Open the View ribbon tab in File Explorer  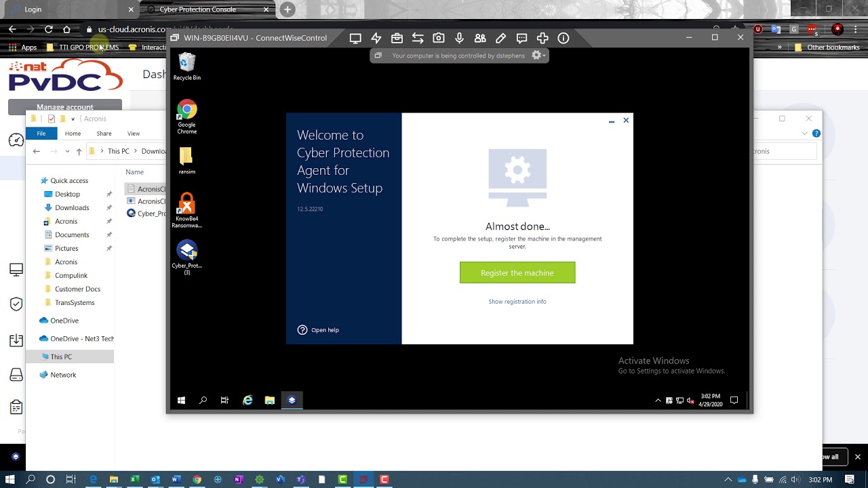tap(134, 134)
